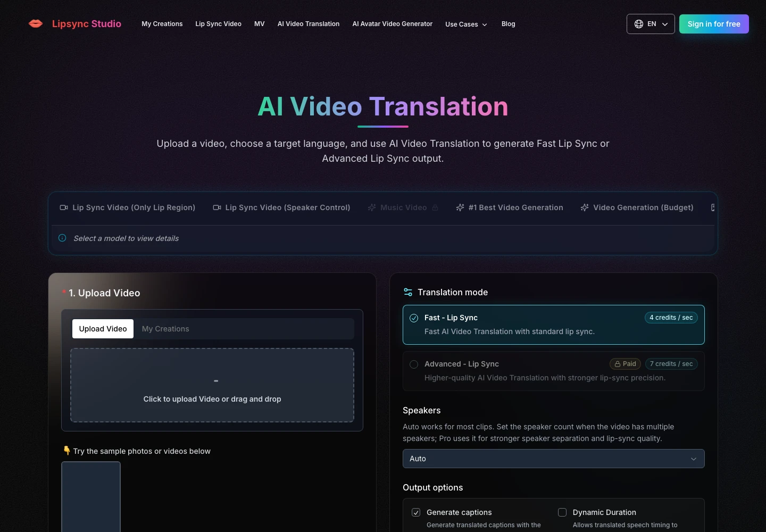The width and height of the screenshot is (766, 532).
Task: Open the EN language selector dropdown
Action: (651, 24)
